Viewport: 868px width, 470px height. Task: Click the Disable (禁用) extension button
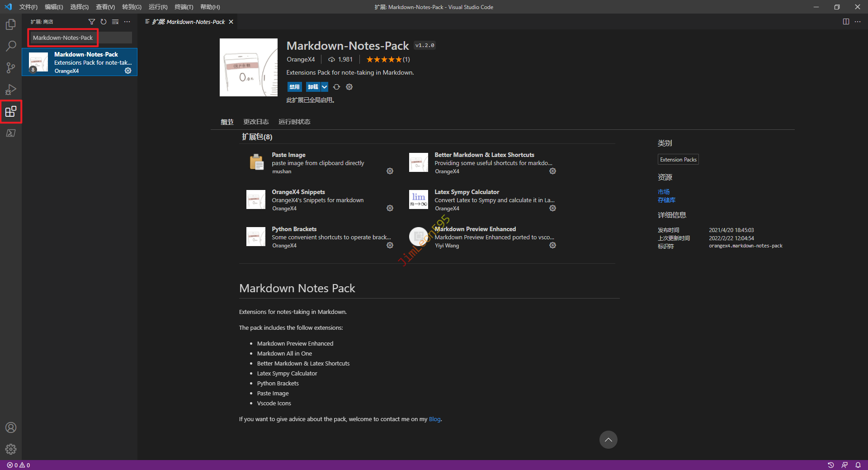294,87
